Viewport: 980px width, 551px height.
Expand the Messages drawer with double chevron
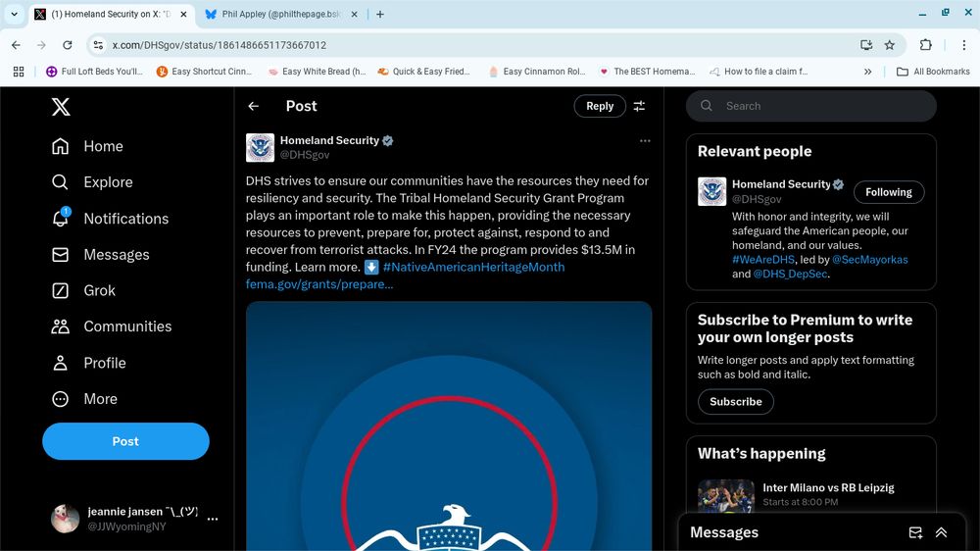(941, 533)
